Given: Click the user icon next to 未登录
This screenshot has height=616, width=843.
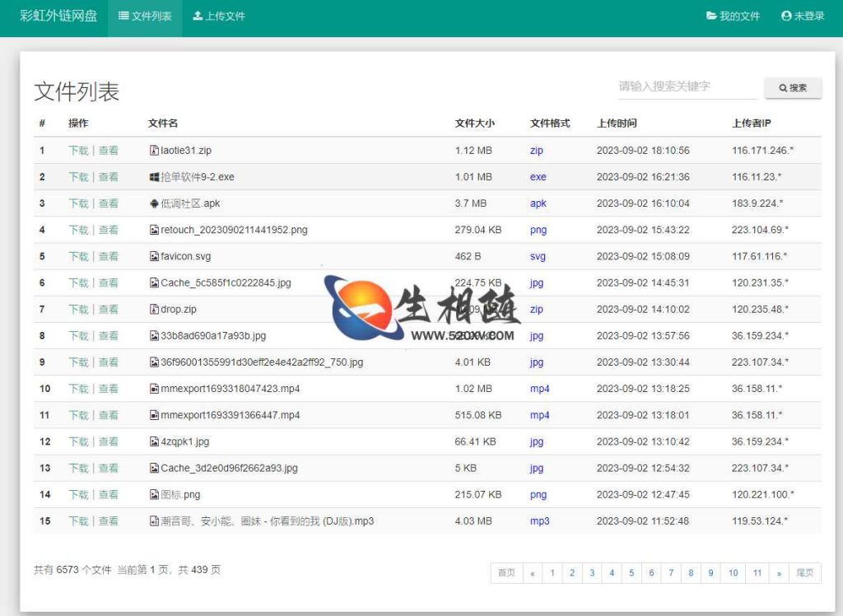Looking at the screenshot, I should pyautogui.click(x=788, y=15).
